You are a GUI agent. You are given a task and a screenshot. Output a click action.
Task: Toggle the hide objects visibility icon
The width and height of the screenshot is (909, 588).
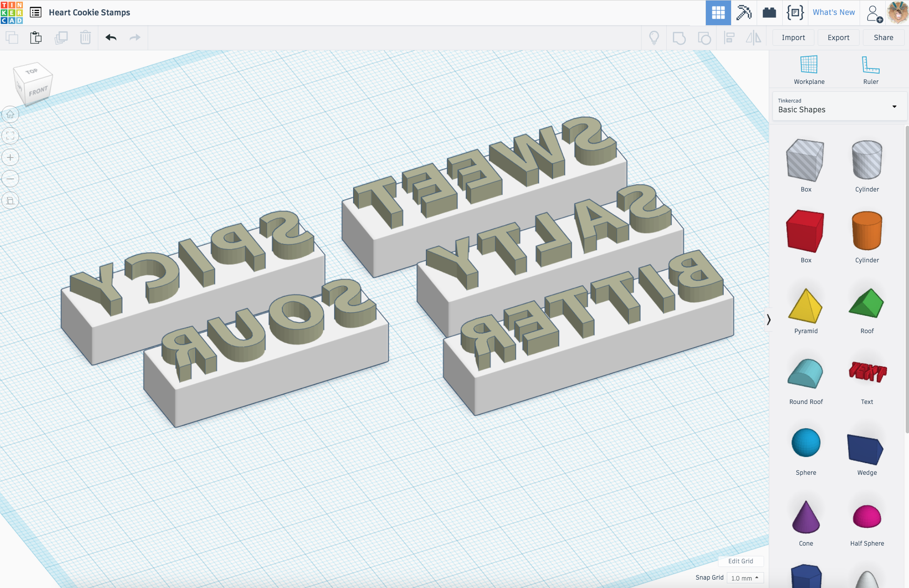[x=655, y=38]
